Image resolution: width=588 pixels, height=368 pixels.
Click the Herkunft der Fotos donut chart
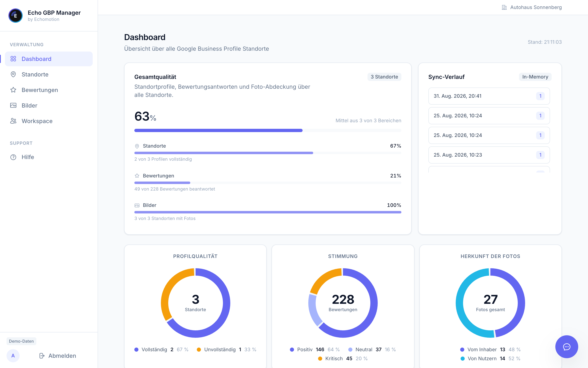490,303
